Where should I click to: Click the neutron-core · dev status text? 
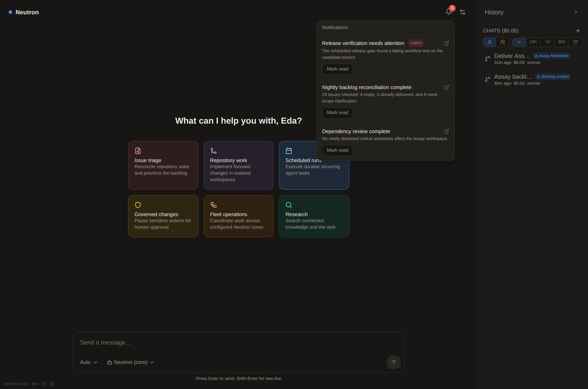[21, 384]
